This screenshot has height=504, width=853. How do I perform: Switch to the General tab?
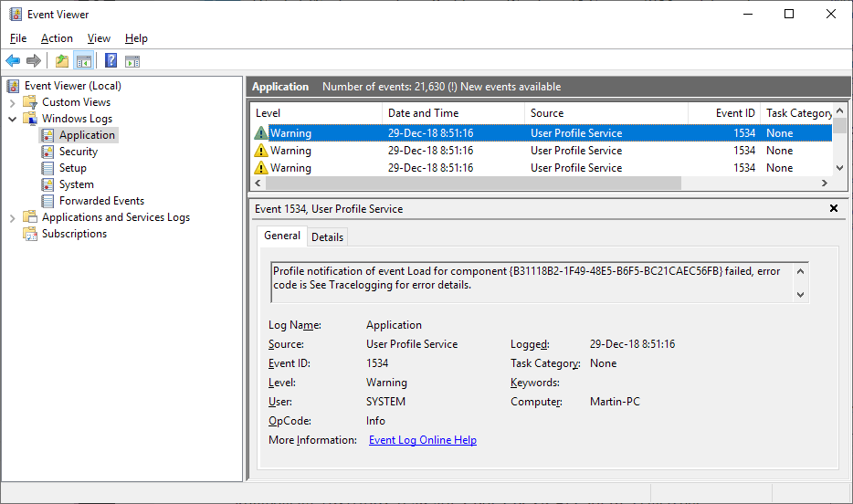pyautogui.click(x=282, y=236)
